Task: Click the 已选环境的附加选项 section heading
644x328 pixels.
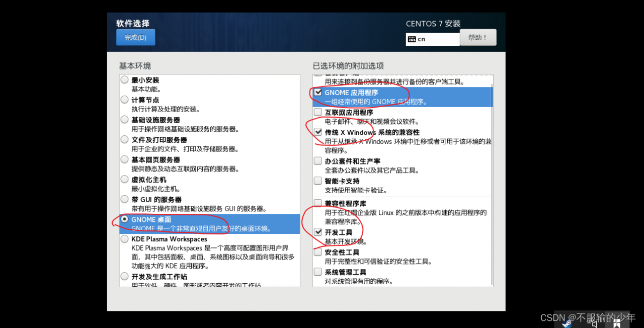Action: (x=348, y=66)
